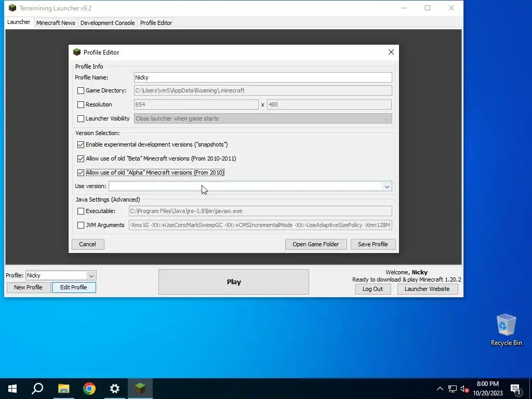Uncheck old Beta versions checkbox

pos(81,158)
